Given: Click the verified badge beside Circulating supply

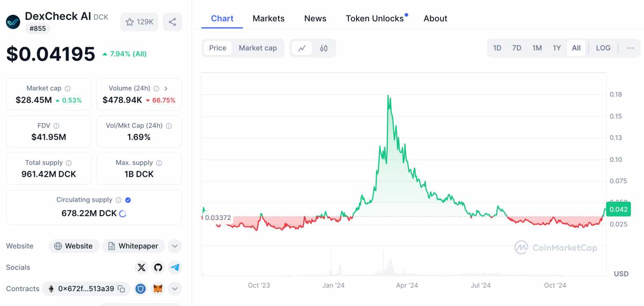Looking at the screenshot, I should tap(128, 200).
